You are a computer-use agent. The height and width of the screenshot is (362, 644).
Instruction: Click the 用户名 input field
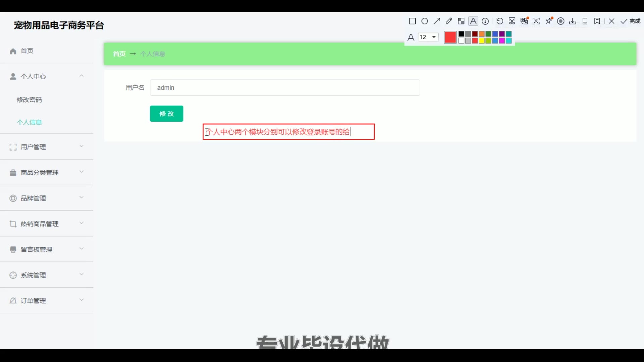click(285, 88)
